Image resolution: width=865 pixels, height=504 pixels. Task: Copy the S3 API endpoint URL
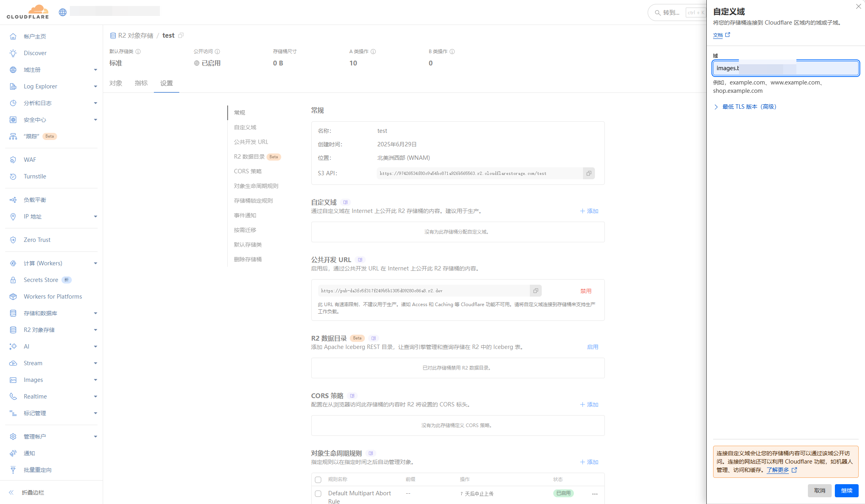coord(589,173)
